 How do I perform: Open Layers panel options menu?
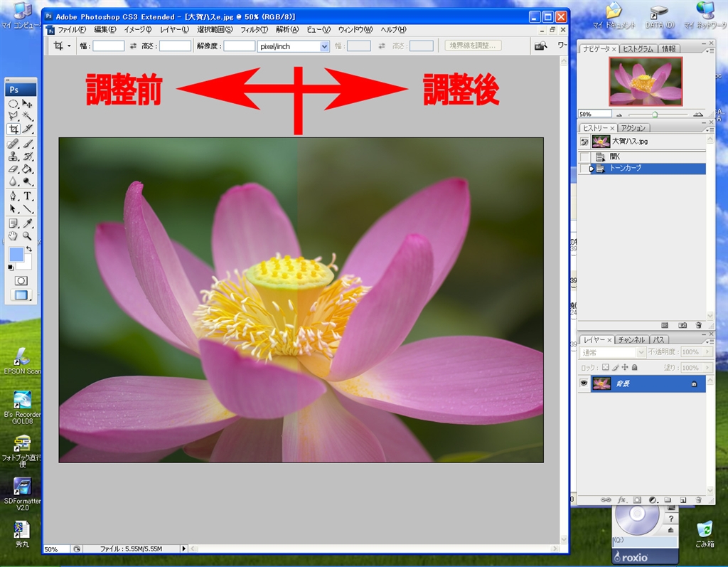click(x=710, y=341)
